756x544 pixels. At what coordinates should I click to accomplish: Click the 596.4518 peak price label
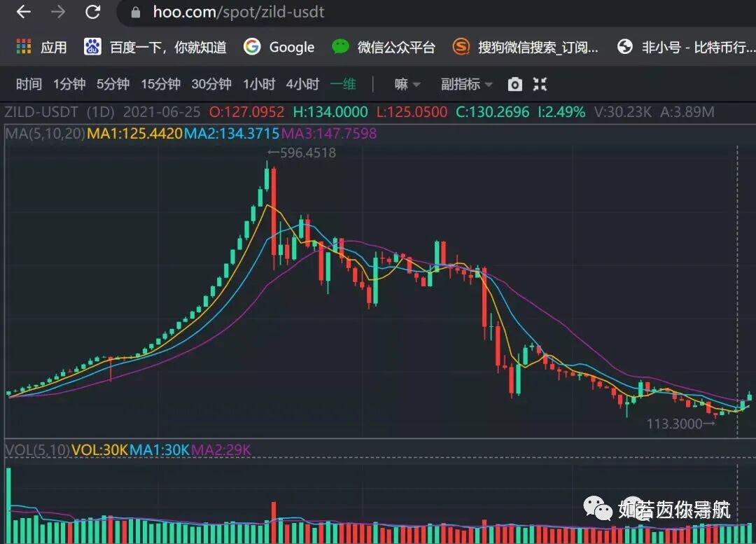pyautogui.click(x=307, y=153)
